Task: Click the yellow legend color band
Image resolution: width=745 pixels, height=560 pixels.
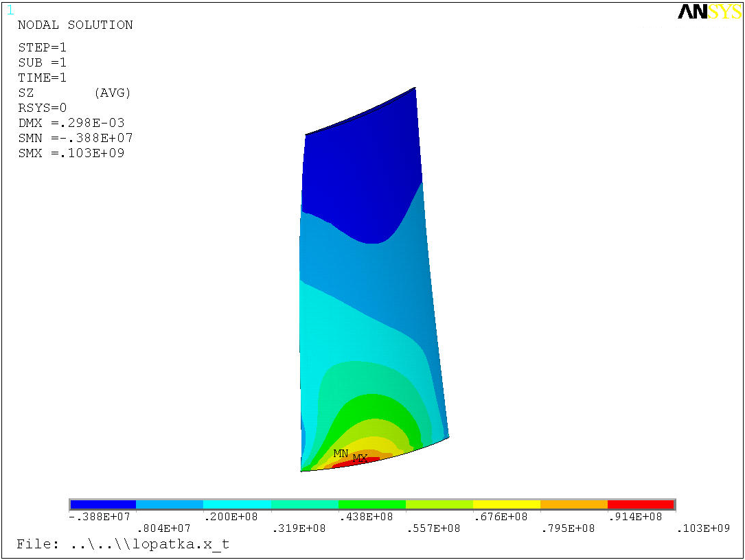Action: click(507, 504)
